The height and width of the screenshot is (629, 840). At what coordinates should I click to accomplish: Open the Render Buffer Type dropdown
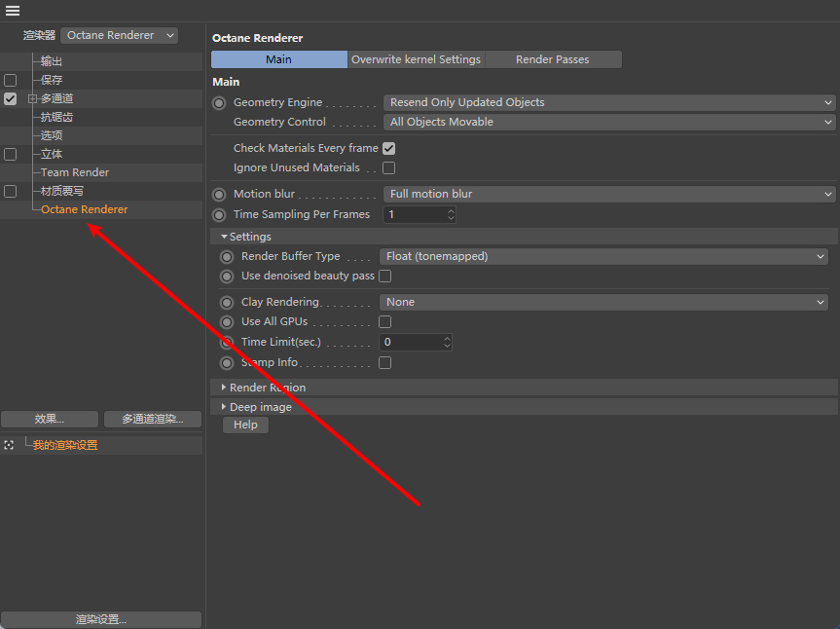coord(603,257)
